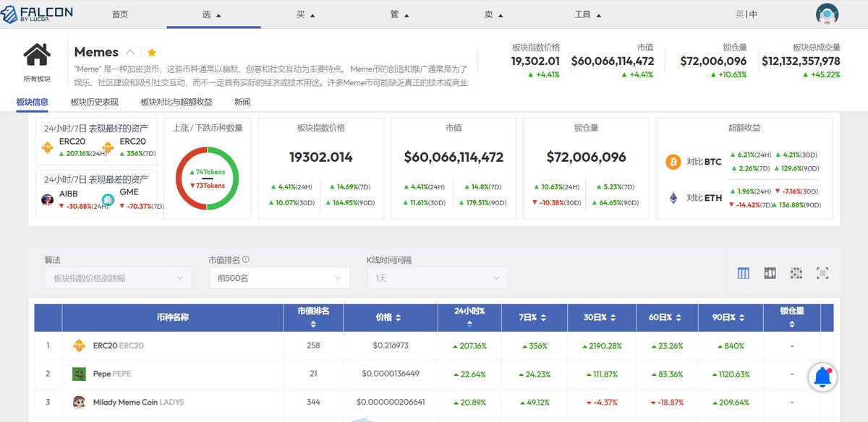868x422 pixels.
Task: Switch language to Chinese (中)
Action: tap(753, 14)
